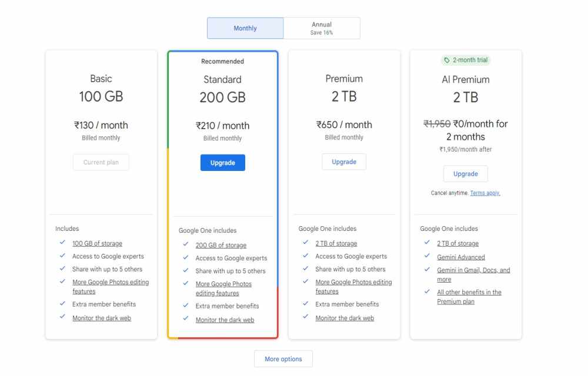
Task: Click the "More options" button
Action: coord(283,358)
